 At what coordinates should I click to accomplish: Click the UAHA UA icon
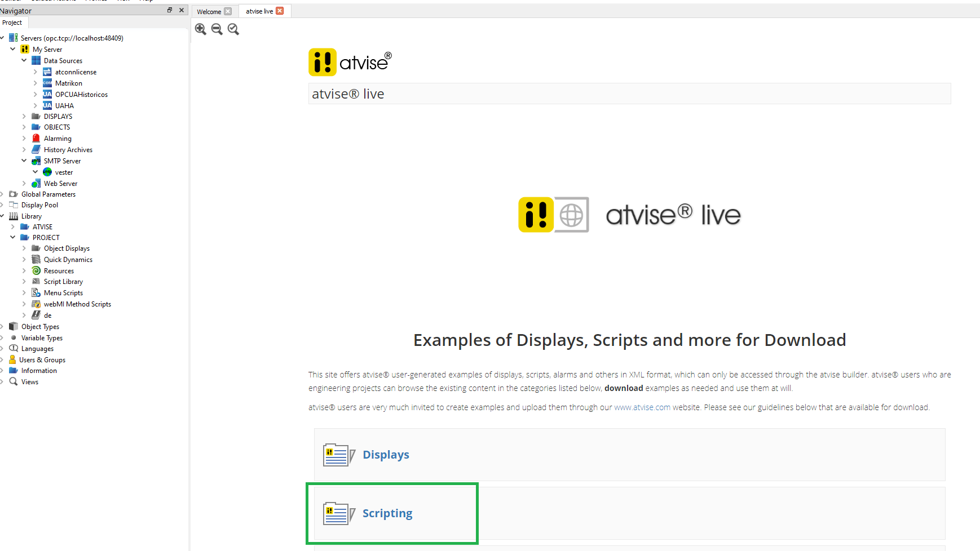(47, 105)
